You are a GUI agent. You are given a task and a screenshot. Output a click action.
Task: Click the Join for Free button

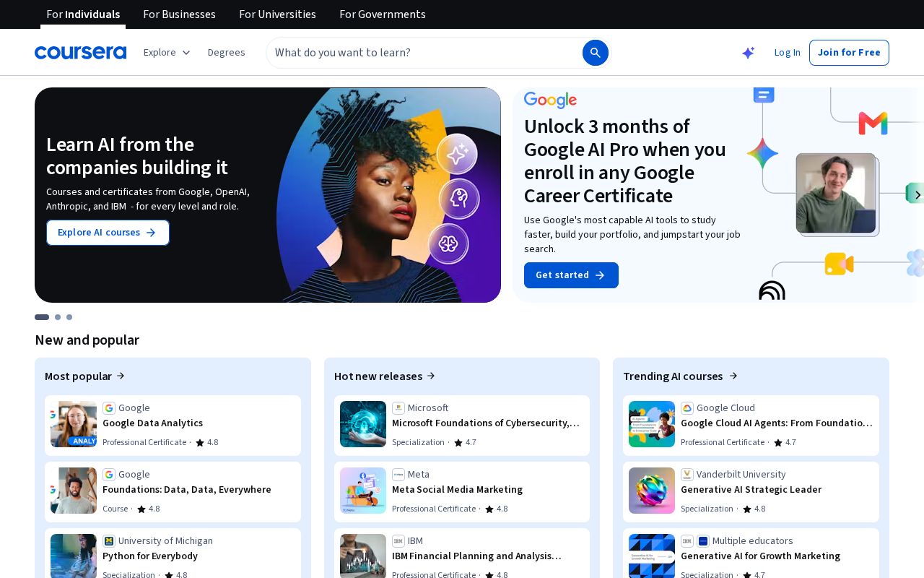(849, 53)
